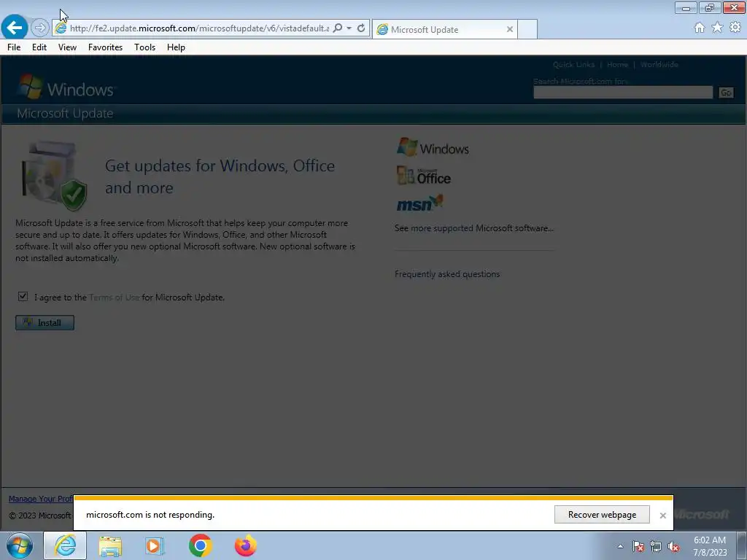
Task: Uncheck the I agree to Terms checkbox
Action: 23,296
